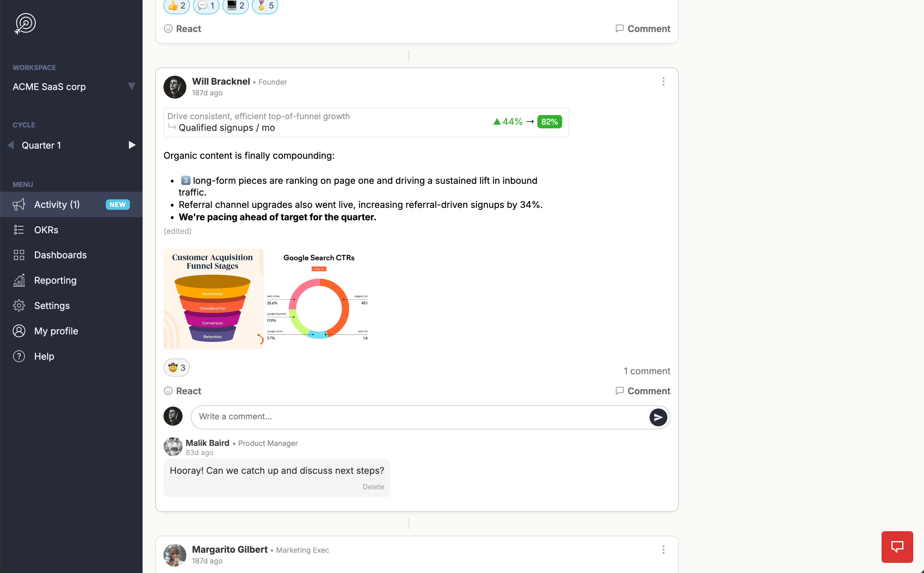Click the 44% progress change indicator
This screenshot has height=573, width=924.
(508, 122)
